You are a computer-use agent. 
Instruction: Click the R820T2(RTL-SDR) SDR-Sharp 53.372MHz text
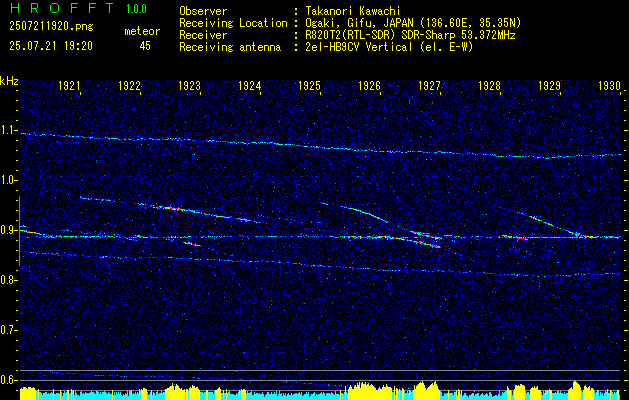pos(410,35)
